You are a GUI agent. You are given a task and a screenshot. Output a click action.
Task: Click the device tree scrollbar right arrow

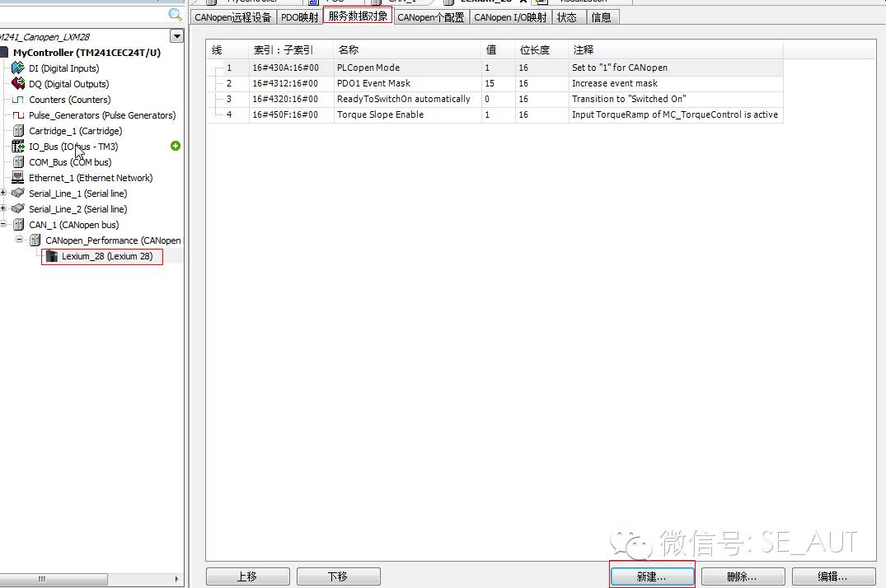coord(177,579)
